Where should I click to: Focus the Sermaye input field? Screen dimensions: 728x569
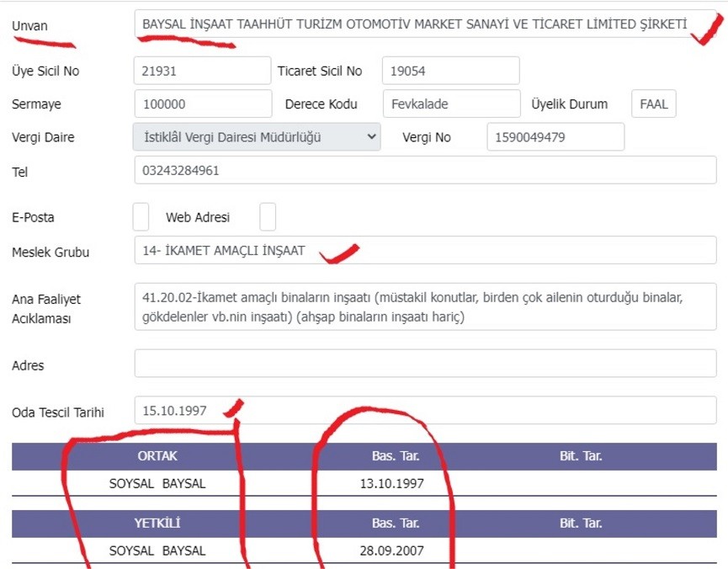(203, 104)
